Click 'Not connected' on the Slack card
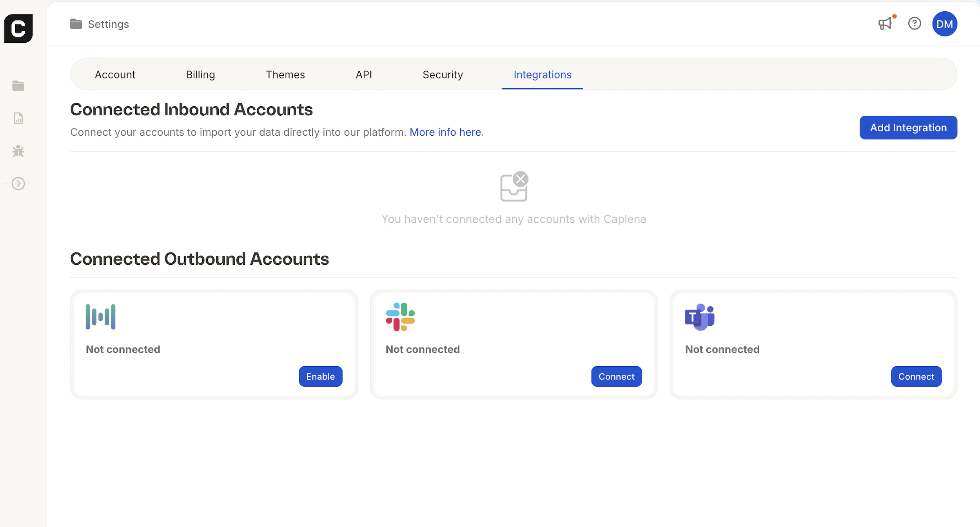The image size is (980, 527). (x=423, y=349)
